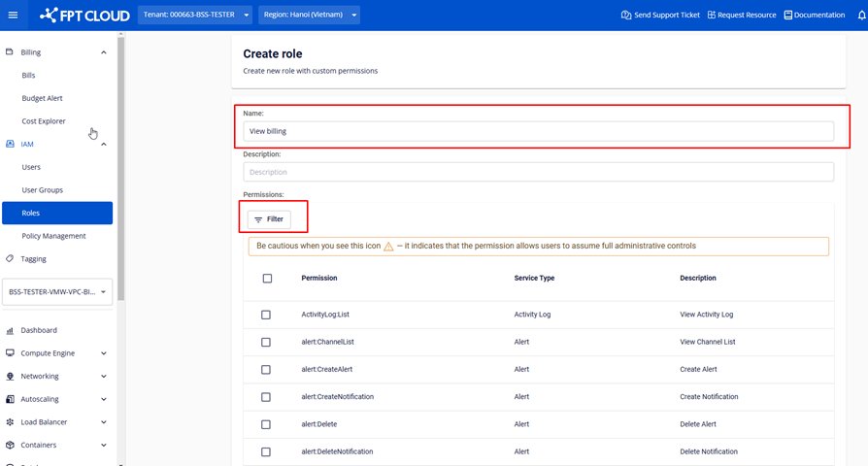Click the sidebar vertical scrollbar

coord(120,165)
